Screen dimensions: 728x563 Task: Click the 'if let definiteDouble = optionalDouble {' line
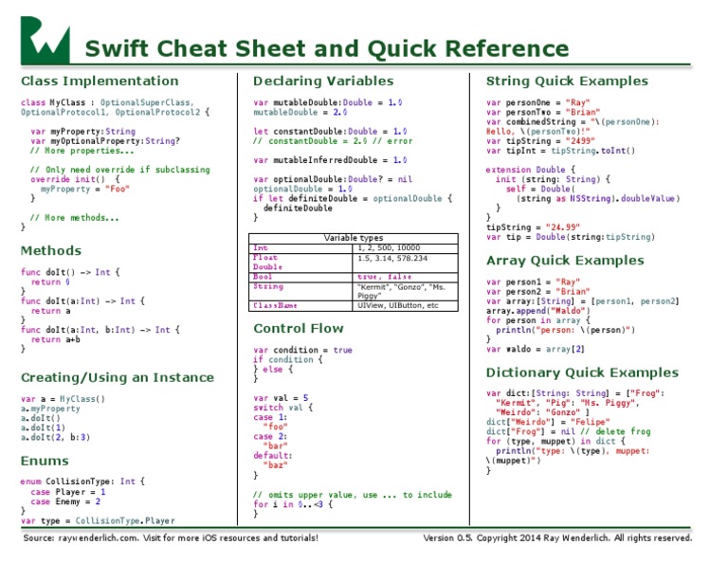point(353,199)
